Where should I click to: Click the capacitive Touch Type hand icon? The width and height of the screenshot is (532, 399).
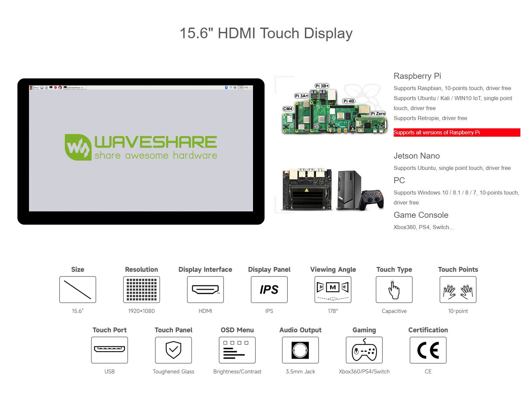tap(394, 290)
